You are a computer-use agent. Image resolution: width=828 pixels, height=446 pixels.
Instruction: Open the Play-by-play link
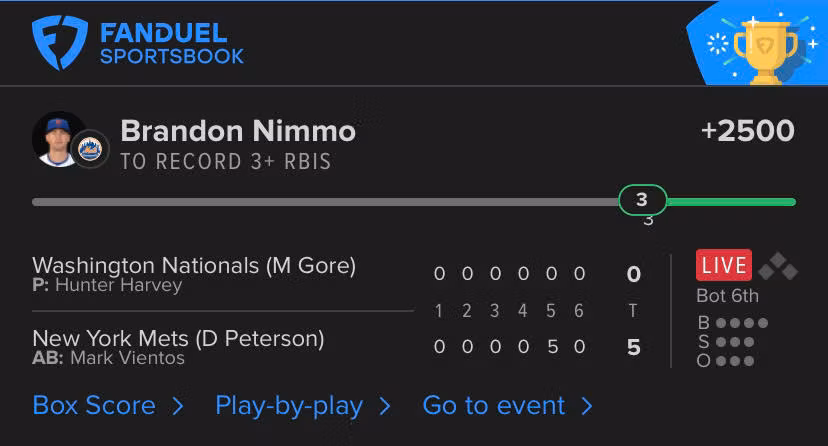[x=288, y=405]
